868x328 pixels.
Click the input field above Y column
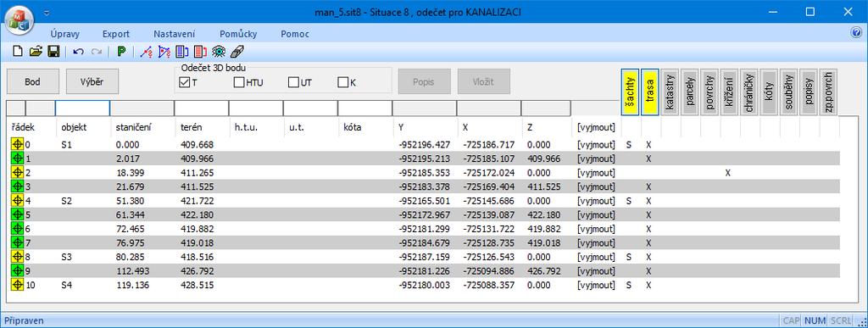point(425,108)
